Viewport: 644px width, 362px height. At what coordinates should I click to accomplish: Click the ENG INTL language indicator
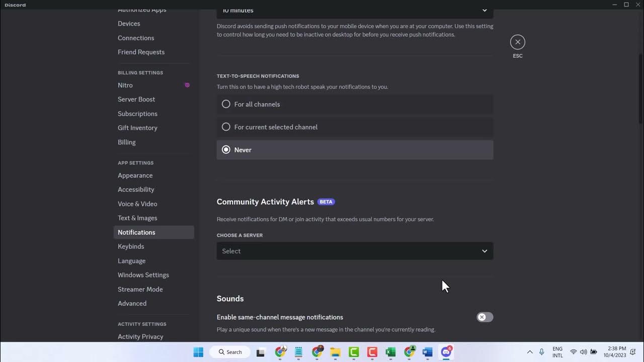(x=557, y=352)
